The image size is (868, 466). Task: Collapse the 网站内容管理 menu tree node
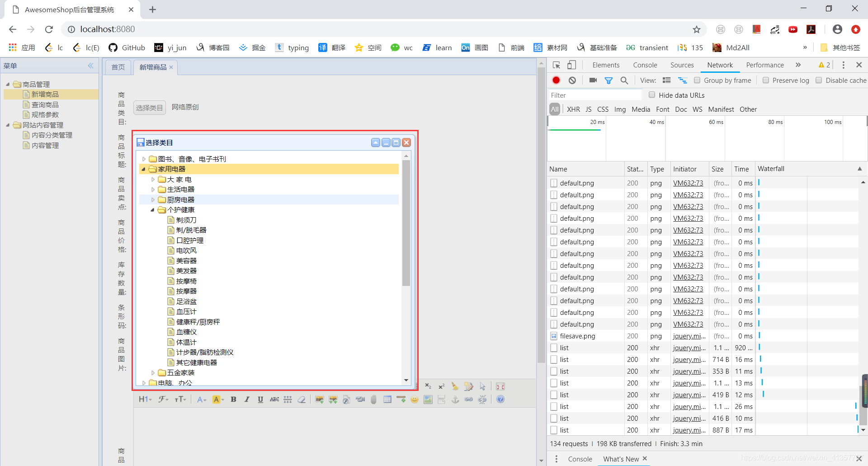click(8, 125)
